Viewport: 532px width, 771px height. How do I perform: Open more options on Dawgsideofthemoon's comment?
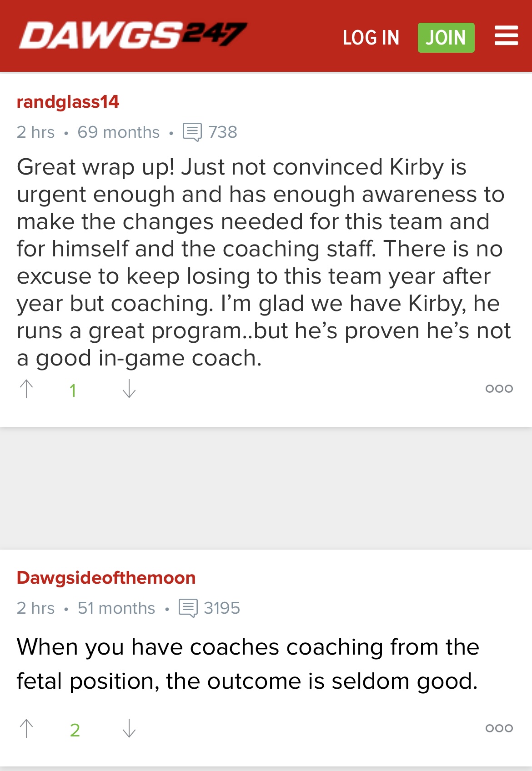coord(499,728)
